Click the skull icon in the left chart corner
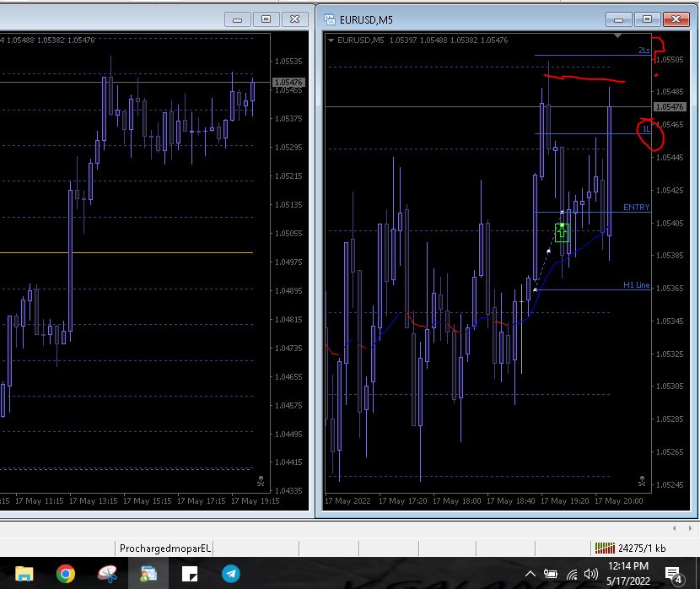 (261, 481)
